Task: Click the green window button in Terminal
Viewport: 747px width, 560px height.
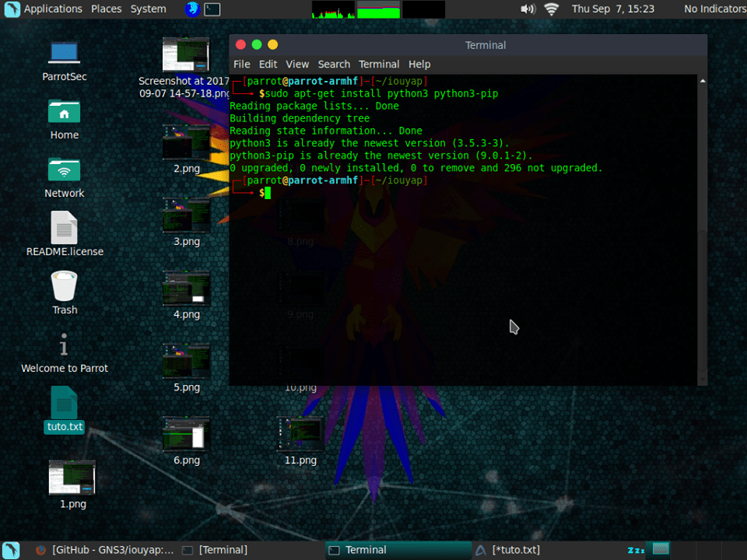Action: pos(257,45)
